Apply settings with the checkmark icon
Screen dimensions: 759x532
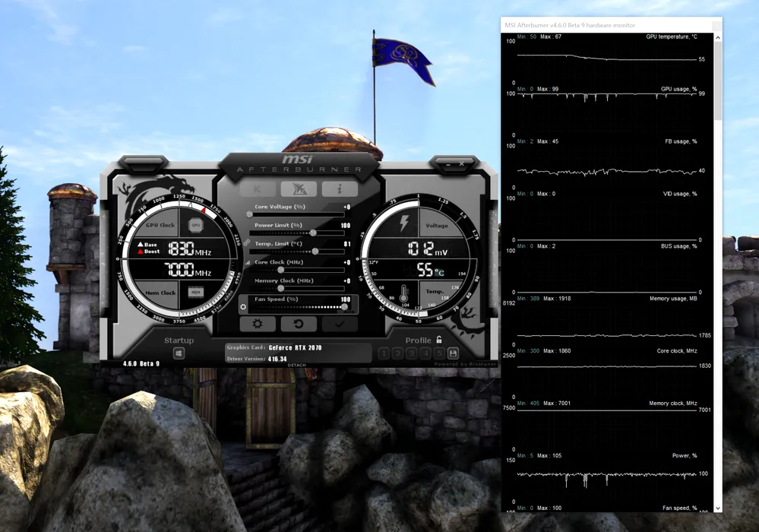(x=340, y=325)
